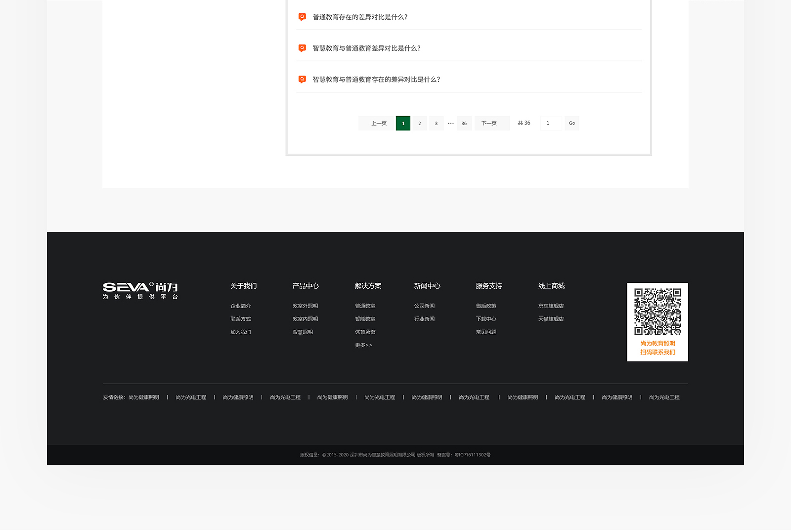Open the 尚为教育照明 QR code image
Viewport: 791px width, 532px height.
coord(658,311)
